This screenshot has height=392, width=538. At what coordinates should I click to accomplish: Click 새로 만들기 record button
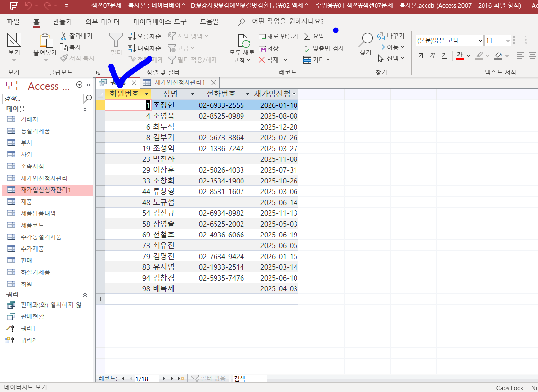click(x=278, y=36)
